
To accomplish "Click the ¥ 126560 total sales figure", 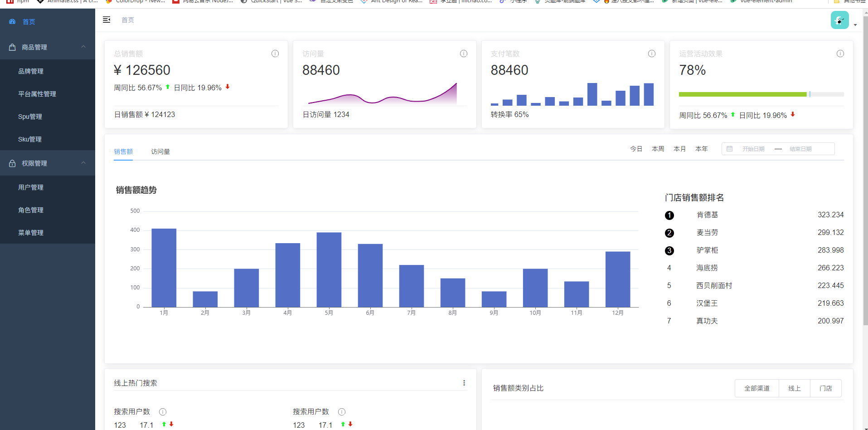I will (142, 70).
